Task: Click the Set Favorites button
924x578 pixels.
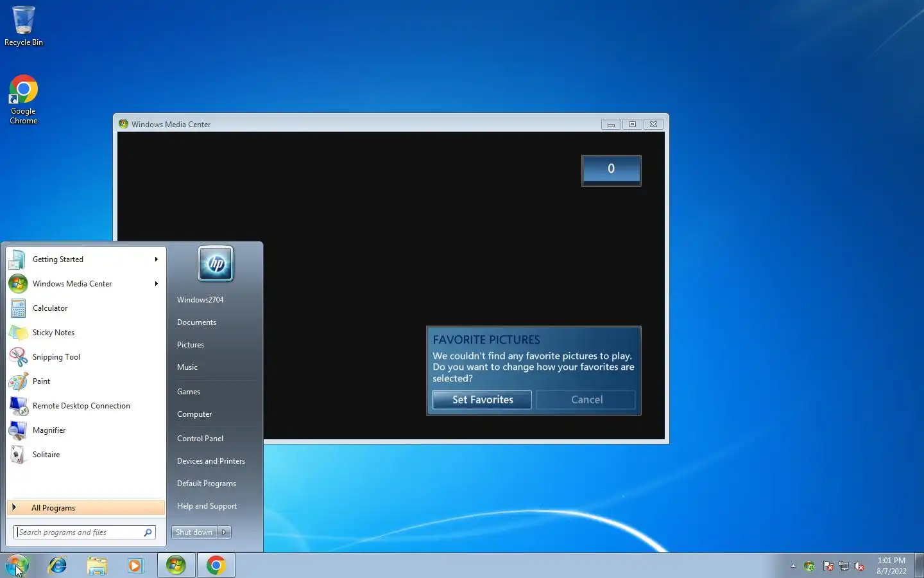Action: pos(483,399)
